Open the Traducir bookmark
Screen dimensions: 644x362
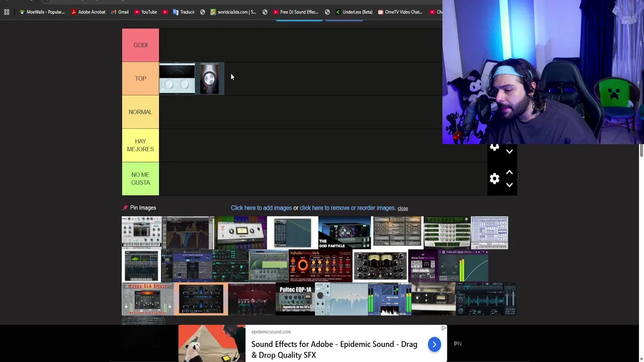click(x=184, y=12)
